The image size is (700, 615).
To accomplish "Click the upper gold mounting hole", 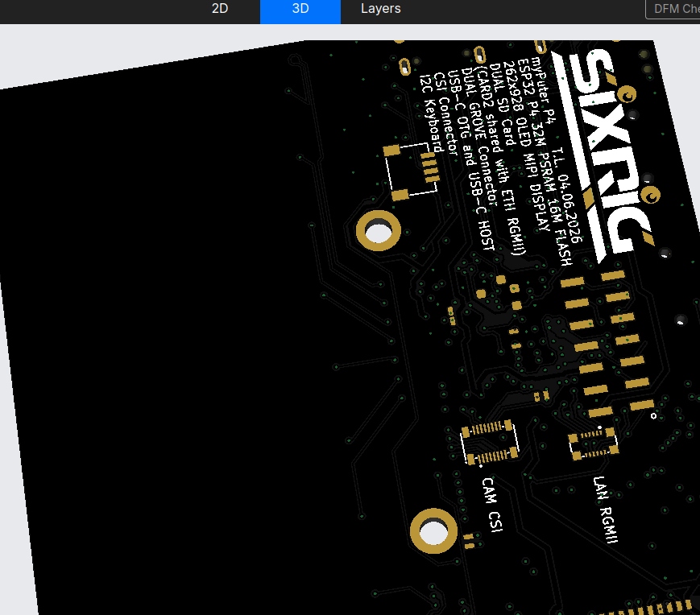I will (x=378, y=230).
